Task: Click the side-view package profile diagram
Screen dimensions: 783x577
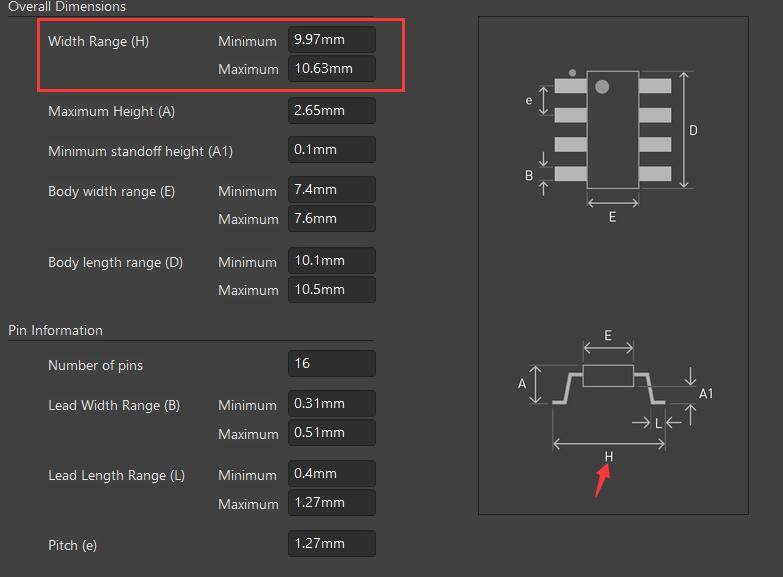Action: (608, 384)
